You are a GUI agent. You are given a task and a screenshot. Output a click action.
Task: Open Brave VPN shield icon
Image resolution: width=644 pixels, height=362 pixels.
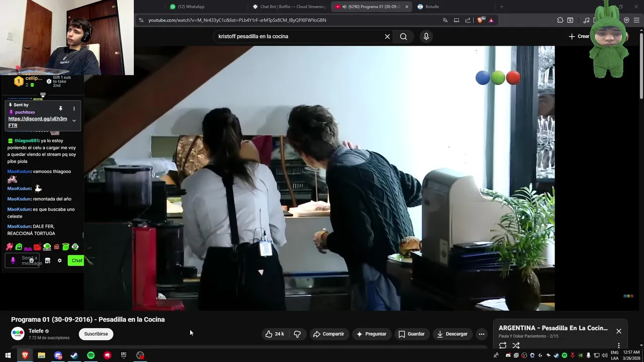pyautogui.click(x=626, y=20)
